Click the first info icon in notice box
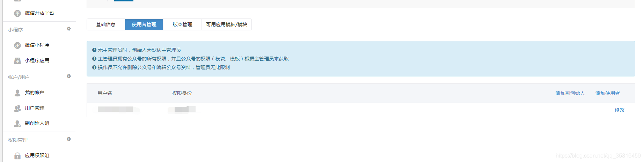This screenshot has width=644, height=162. (94, 50)
